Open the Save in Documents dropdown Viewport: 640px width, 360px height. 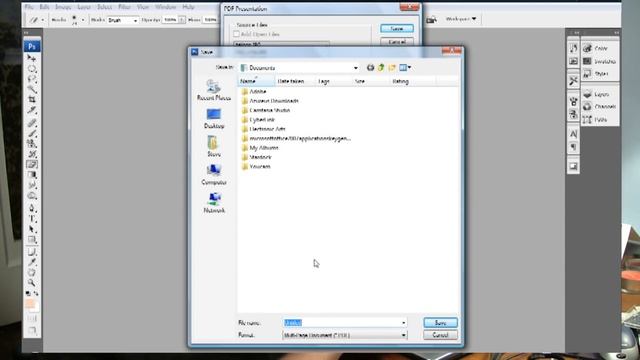pyautogui.click(x=356, y=68)
